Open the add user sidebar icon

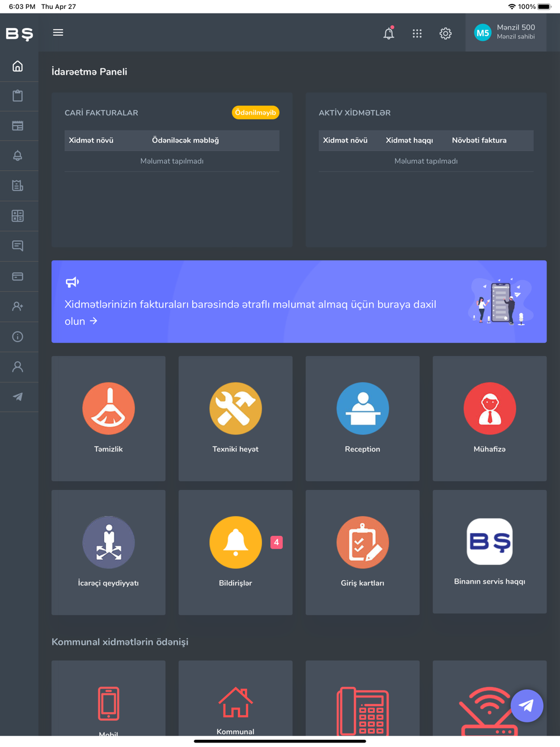tap(18, 306)
